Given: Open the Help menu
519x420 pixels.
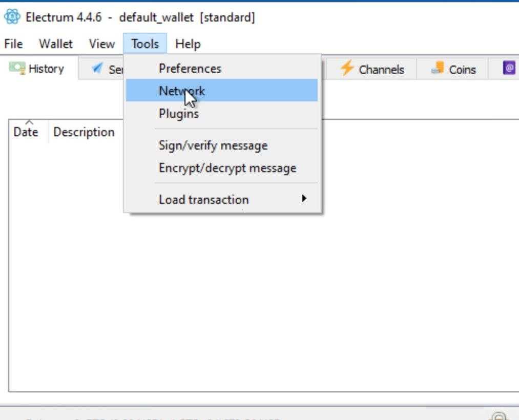Looking at the screenshot, I should (188, 44).
